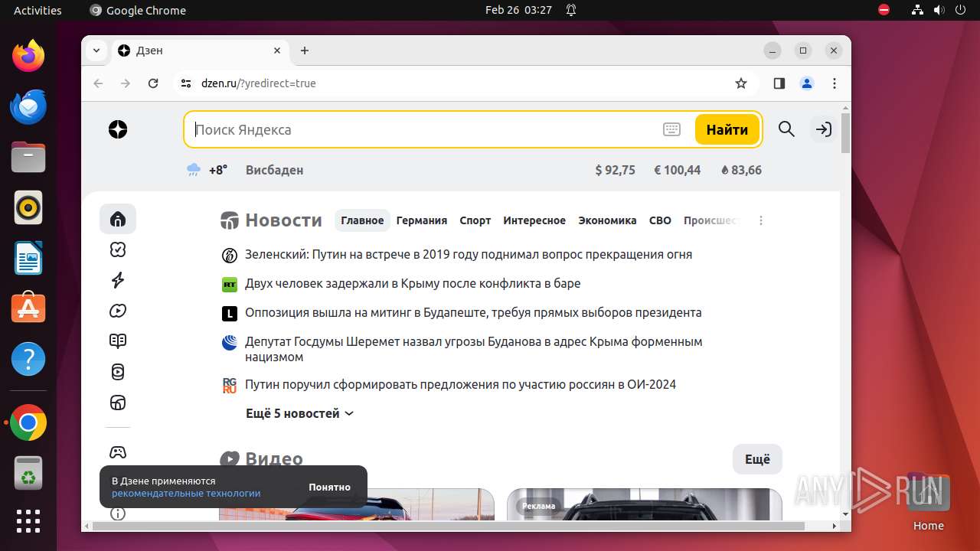This screenshot has height=551, width=980.
Task: Click the second sidebar icon under home
Action: (118, 250)
